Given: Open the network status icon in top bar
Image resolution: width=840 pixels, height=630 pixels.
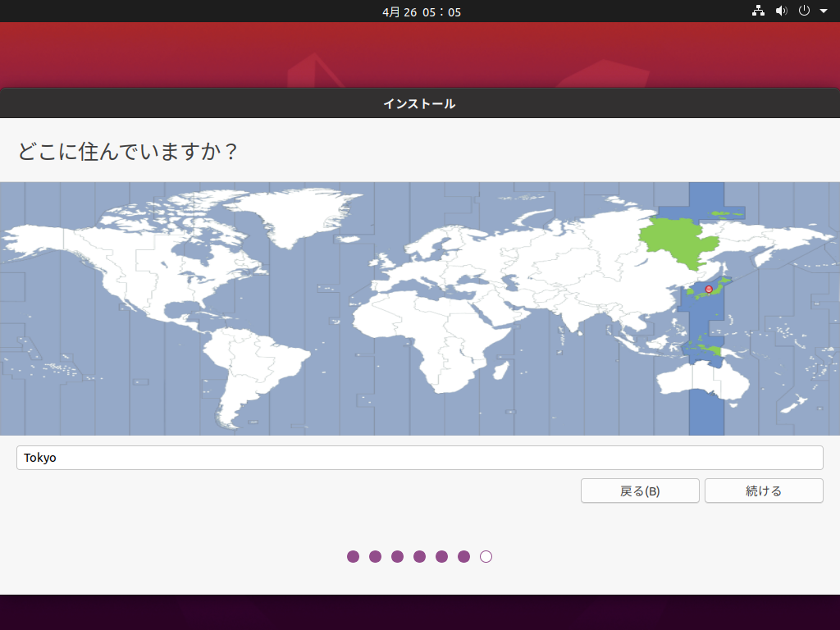Looking at the screenshot, I should 758,11.
